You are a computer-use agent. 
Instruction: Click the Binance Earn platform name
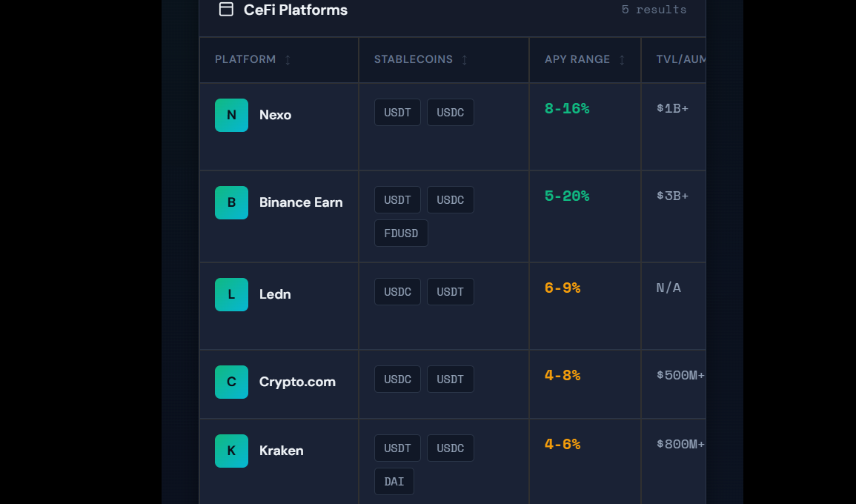coord(301,202)
